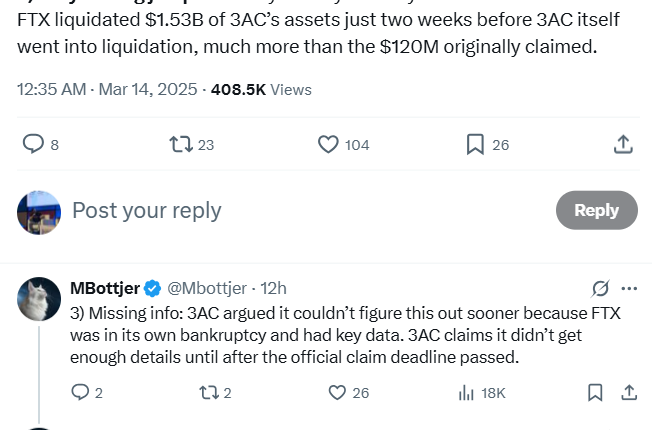Bookmark MBottjer's reply
Screen dimensions: 652x430
[x=595, y=392]
